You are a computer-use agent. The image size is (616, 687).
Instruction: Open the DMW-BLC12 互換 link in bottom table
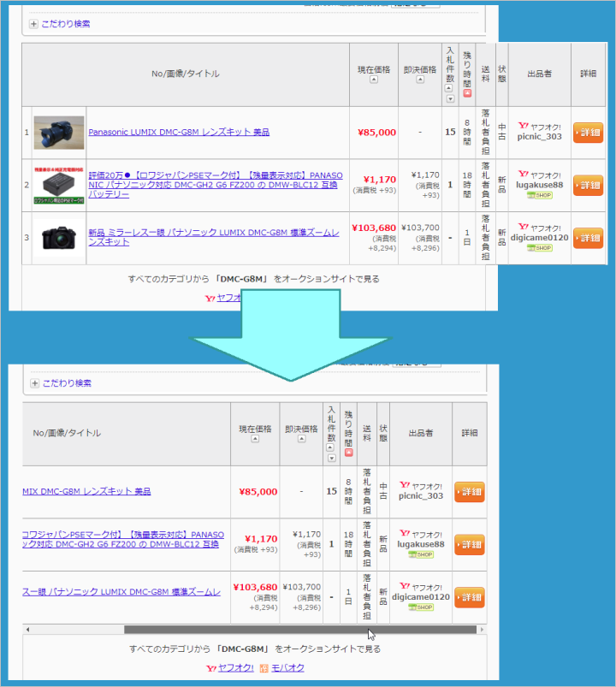pos(122,539)
